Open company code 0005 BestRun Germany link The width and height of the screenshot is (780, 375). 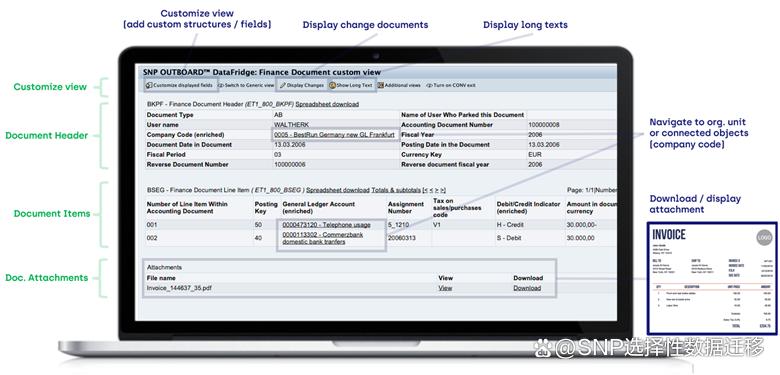(x=334, y=135)
